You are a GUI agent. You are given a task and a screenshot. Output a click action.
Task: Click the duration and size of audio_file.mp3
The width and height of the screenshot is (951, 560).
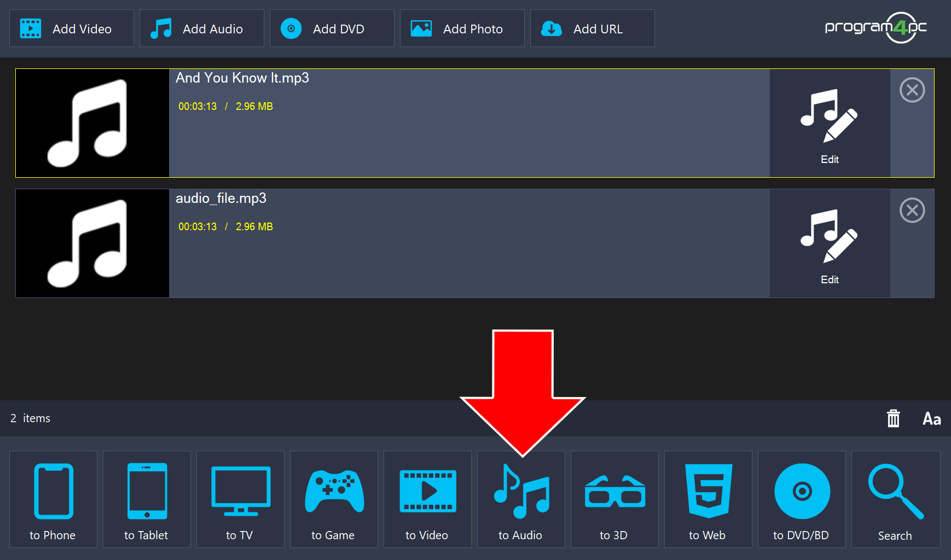[225, 227]
